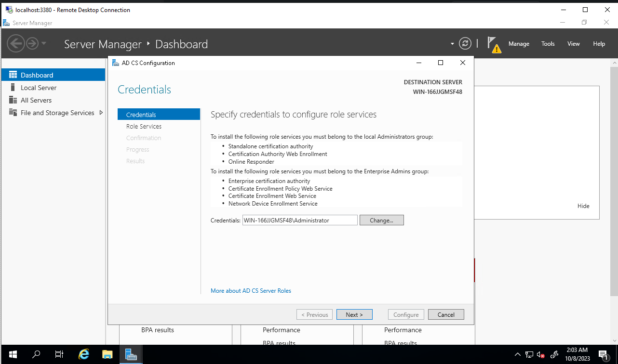The width and height of the screenshot is (618, 364).
Task: Click the Server Manager back arrow
Action: tap(15, 44)
